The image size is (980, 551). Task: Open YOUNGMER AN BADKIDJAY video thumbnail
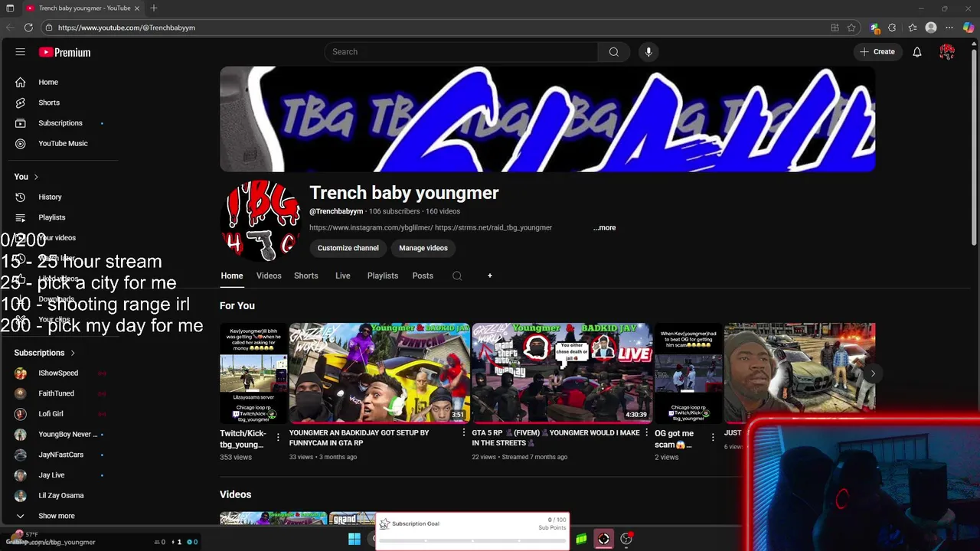pos(379,373)
